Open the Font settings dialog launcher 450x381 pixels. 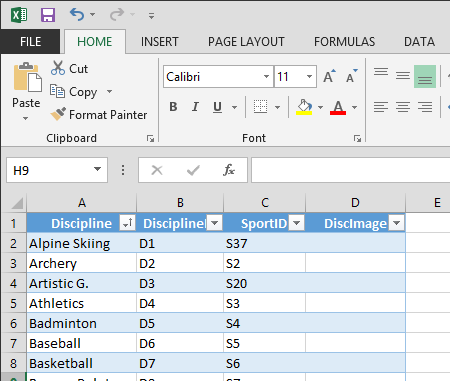click(357, 138)
